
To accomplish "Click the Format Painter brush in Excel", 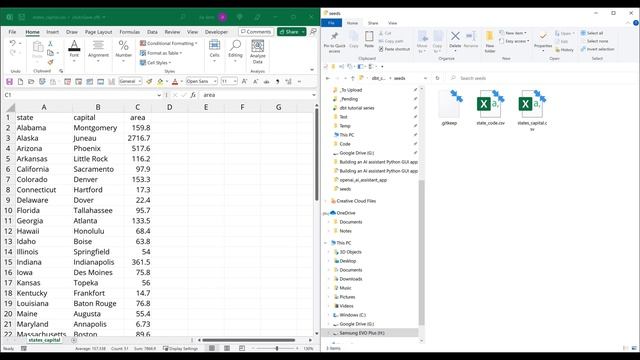I will pos(50,62).
